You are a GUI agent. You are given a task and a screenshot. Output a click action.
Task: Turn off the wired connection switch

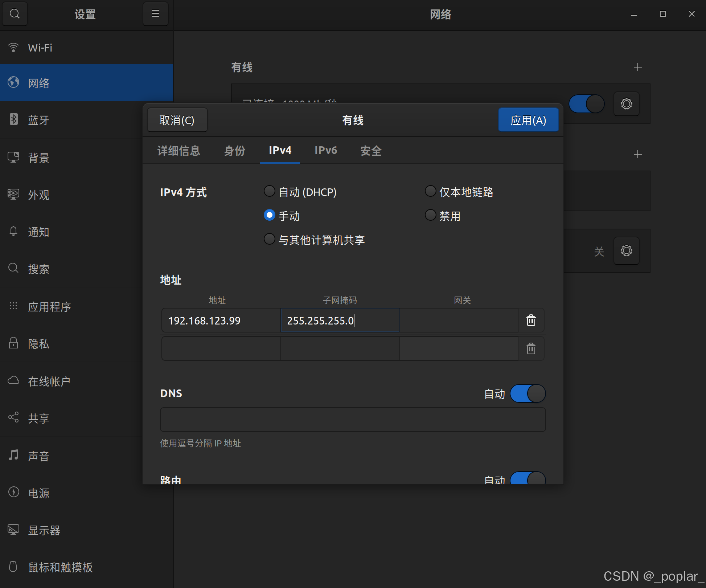[x=586, y=103]
